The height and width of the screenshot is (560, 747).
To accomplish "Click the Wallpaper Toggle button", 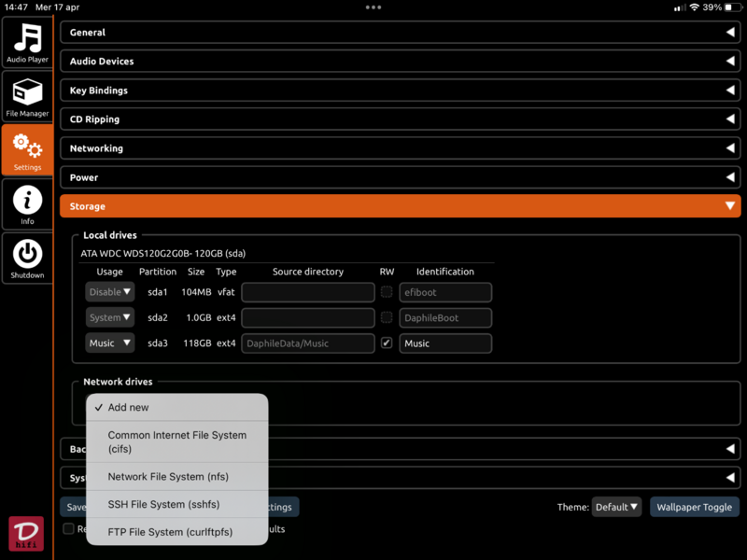I will [694, 507].
